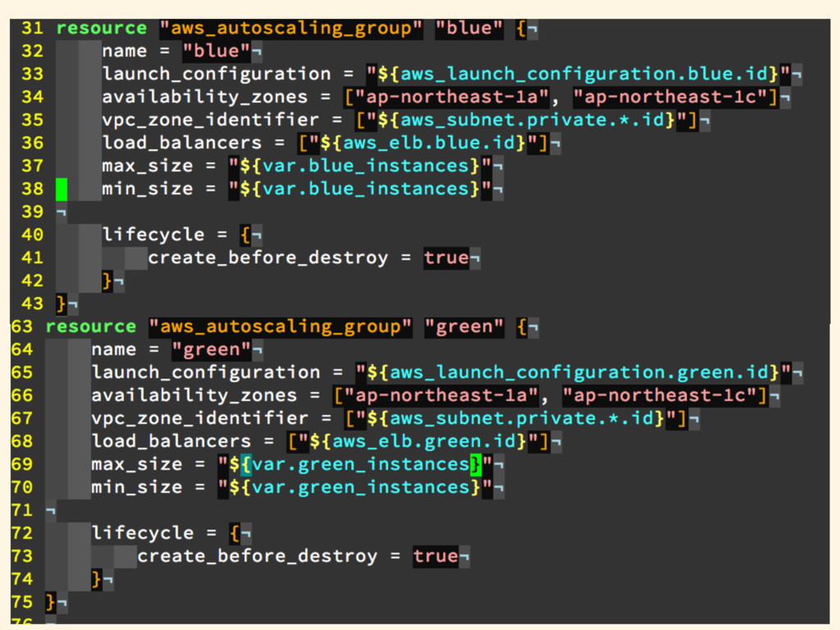Viewport: 840px width, 630px height.
Task: Click launch_configuration key on line 33
Action: (x=217, y=74)
